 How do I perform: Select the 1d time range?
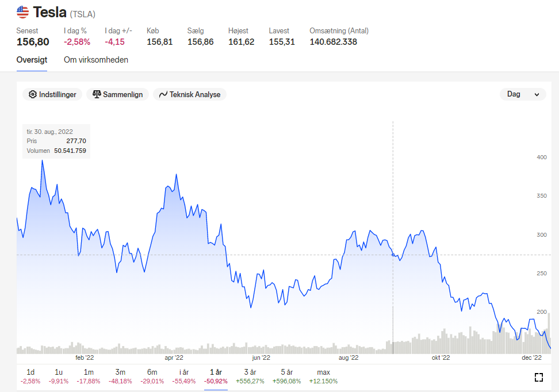pyautogui.click(x=30, y=376)
